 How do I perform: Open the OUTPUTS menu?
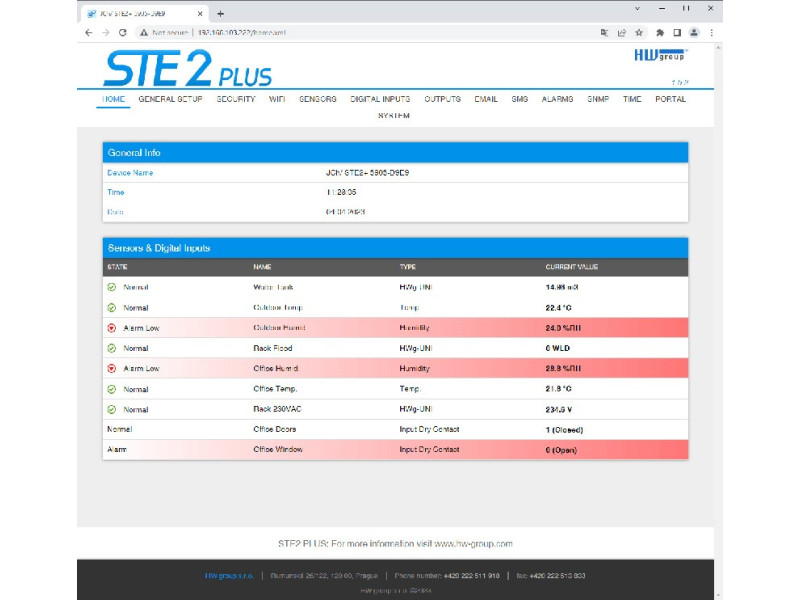442,99
